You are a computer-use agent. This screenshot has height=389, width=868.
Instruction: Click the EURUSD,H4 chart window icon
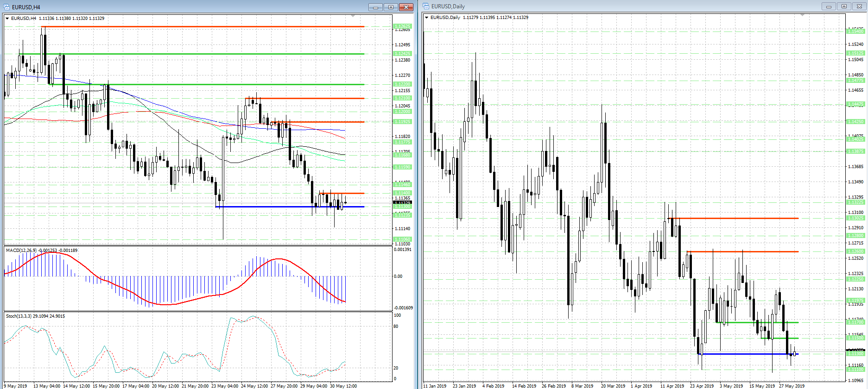point(6,7)
